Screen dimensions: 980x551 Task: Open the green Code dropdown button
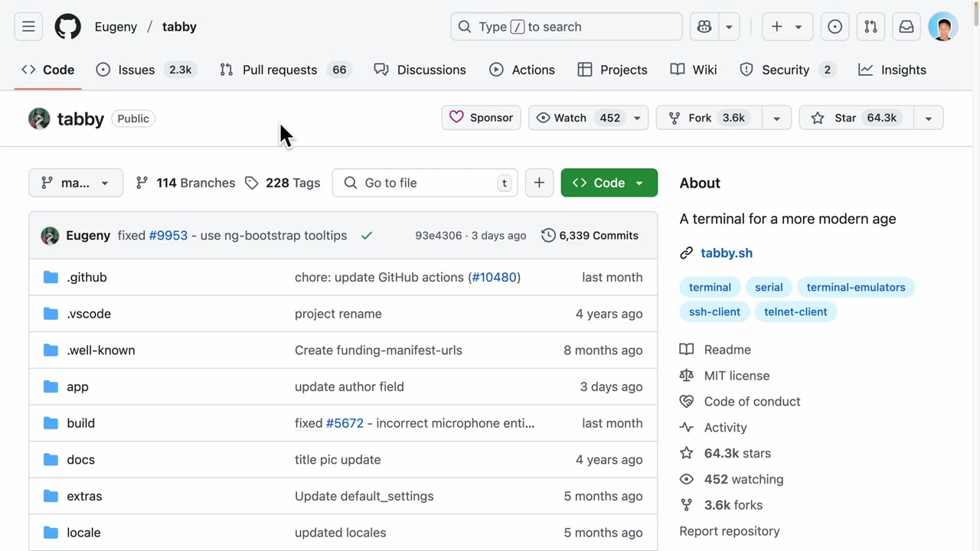coord(609,183)
